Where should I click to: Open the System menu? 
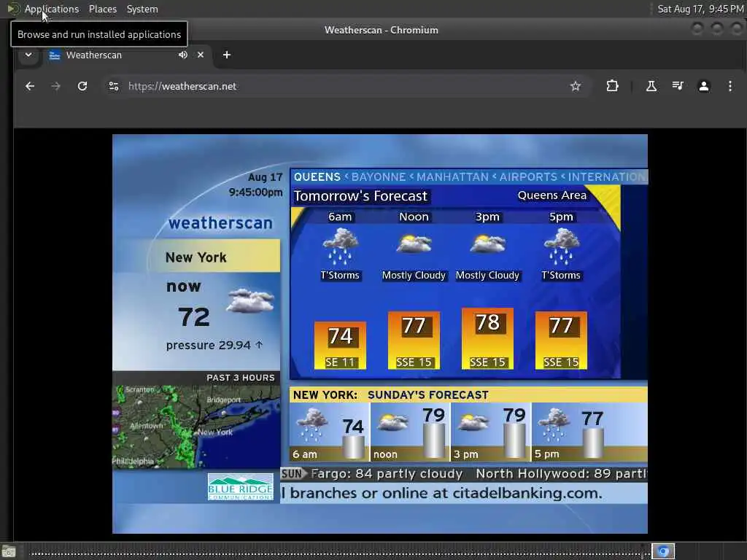click(x=142, y=9)
